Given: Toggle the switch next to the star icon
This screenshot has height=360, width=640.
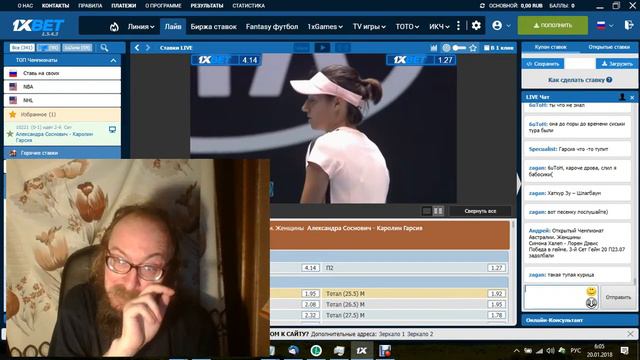Looking at the screenshot, I should click(459, 48).
